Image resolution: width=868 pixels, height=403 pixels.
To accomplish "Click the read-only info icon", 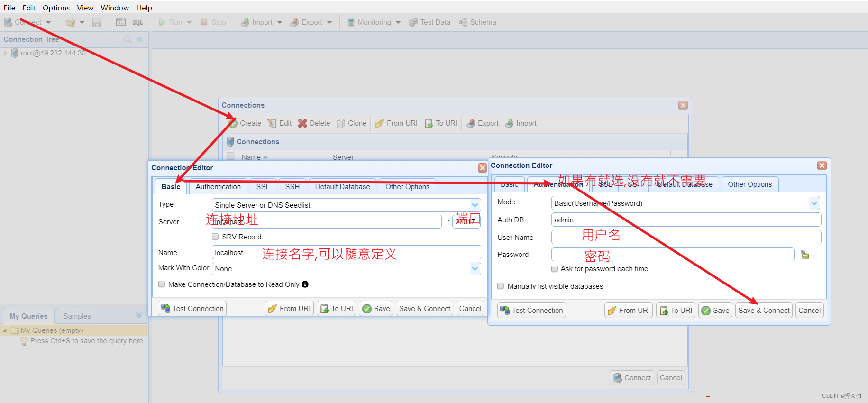I will [x=305, y=284].
